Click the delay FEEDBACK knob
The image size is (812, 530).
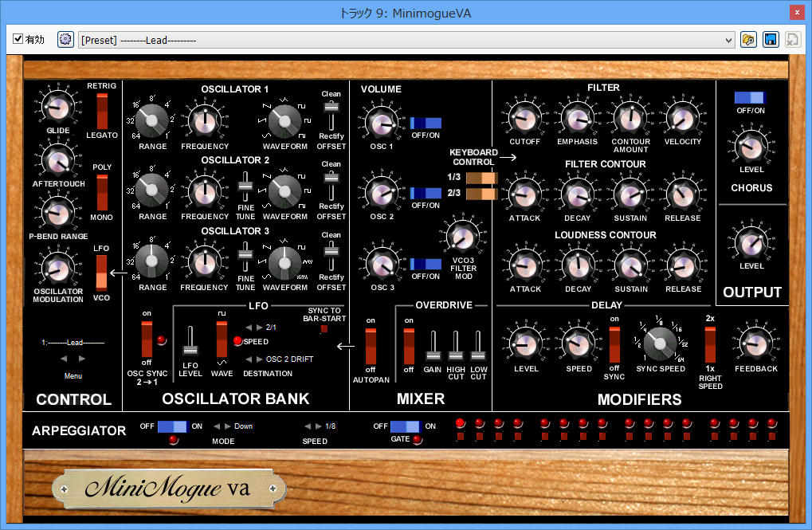click(x=755, y=344)
